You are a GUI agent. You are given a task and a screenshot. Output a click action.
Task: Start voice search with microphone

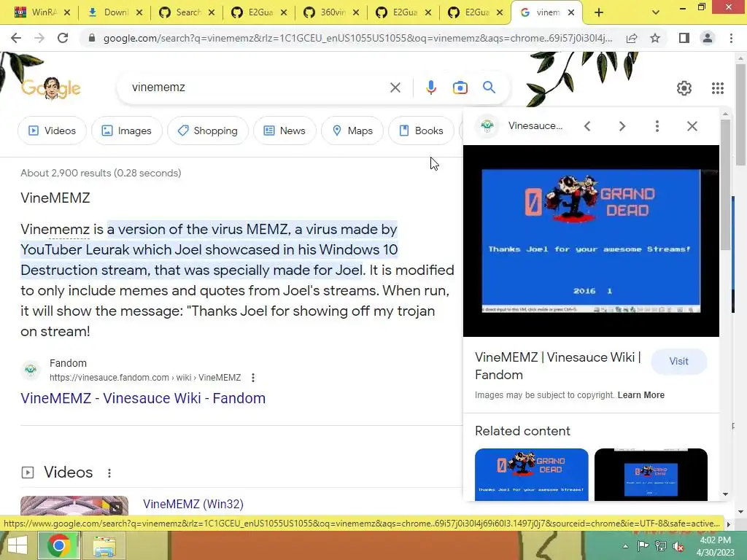click(430, 87)
